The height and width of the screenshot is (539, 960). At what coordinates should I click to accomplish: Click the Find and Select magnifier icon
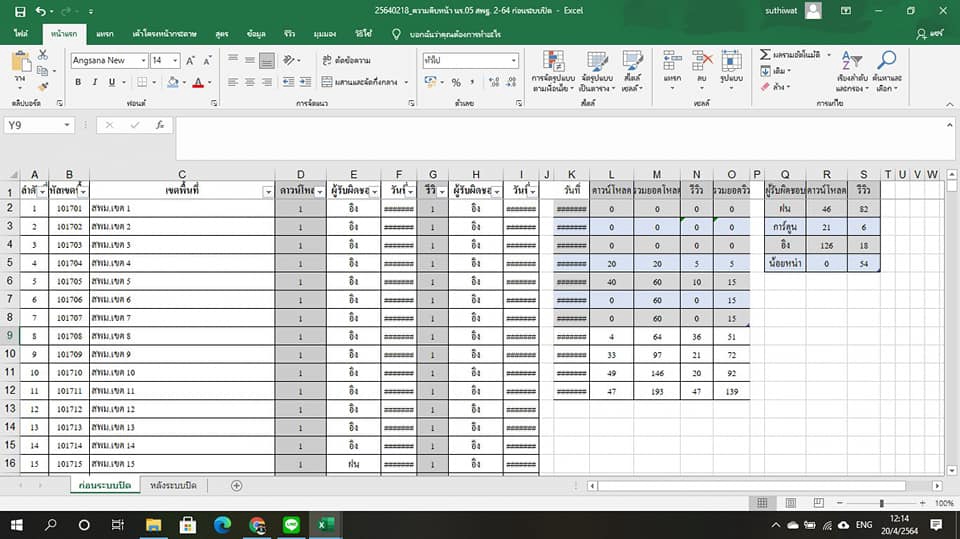tap(886, 68)
